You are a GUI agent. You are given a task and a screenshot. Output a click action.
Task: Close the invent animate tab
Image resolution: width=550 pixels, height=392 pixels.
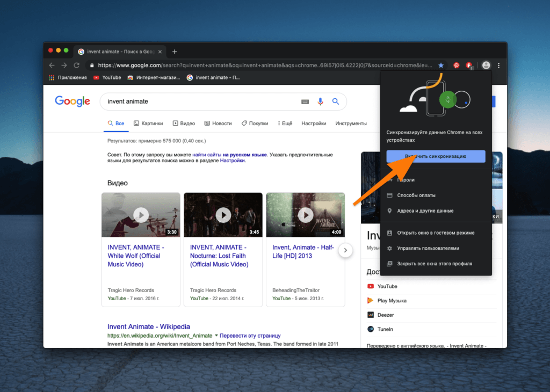(x=160, y=52)
